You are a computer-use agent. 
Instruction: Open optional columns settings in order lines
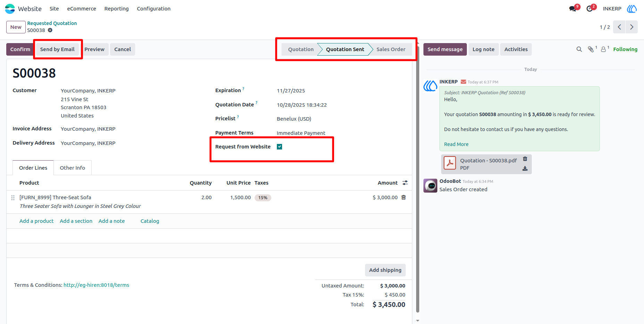(405, 183)
